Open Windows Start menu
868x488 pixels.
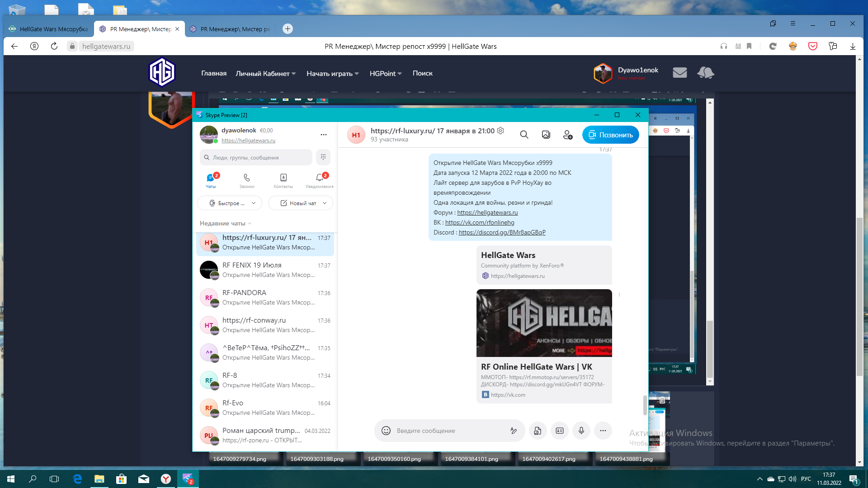11,479
